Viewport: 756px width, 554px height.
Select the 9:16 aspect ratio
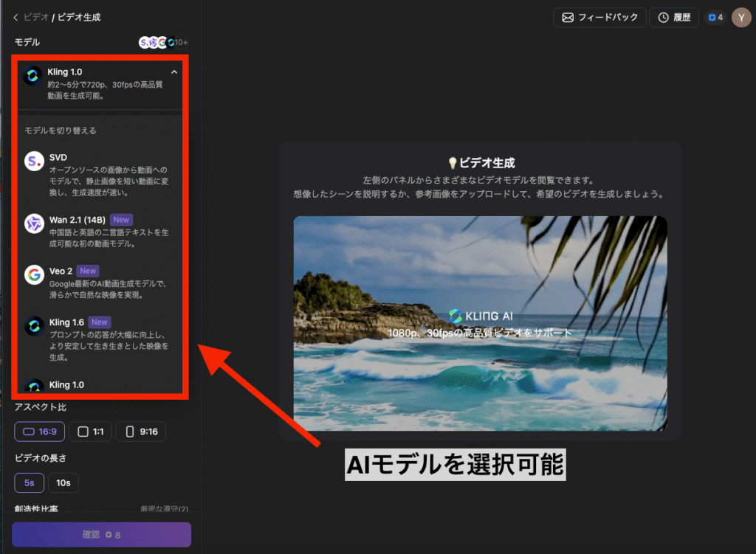[141, 432]
